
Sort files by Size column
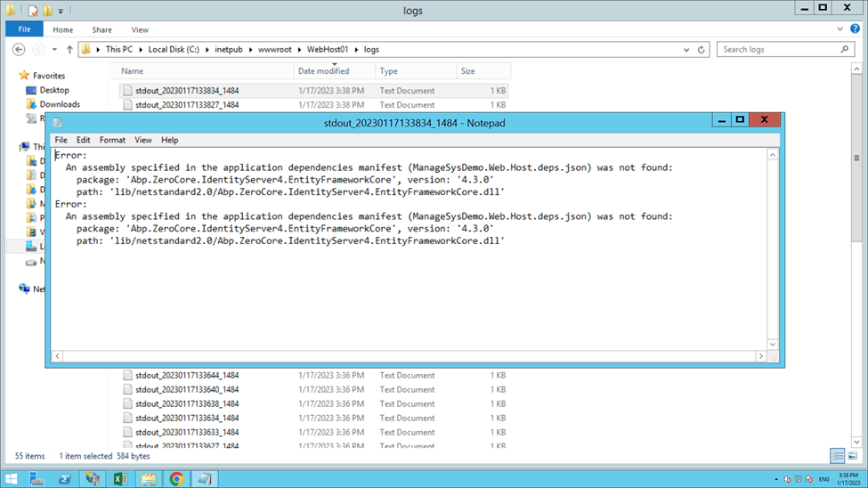[483, 71]
